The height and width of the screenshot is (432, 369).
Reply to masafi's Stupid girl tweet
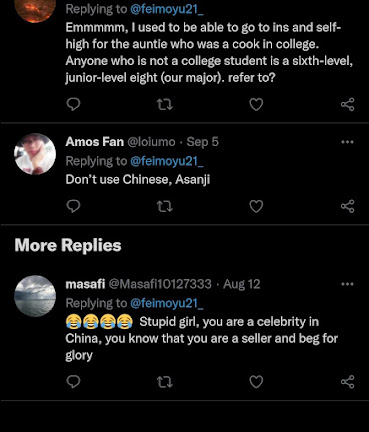pyautogui.click(x=73, y=382)
